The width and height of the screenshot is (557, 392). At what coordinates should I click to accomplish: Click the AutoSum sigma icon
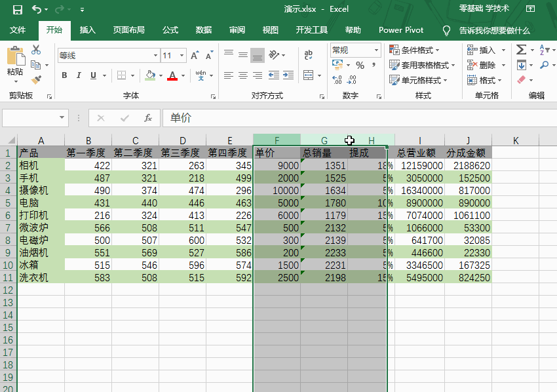click(x=521, y=50)
